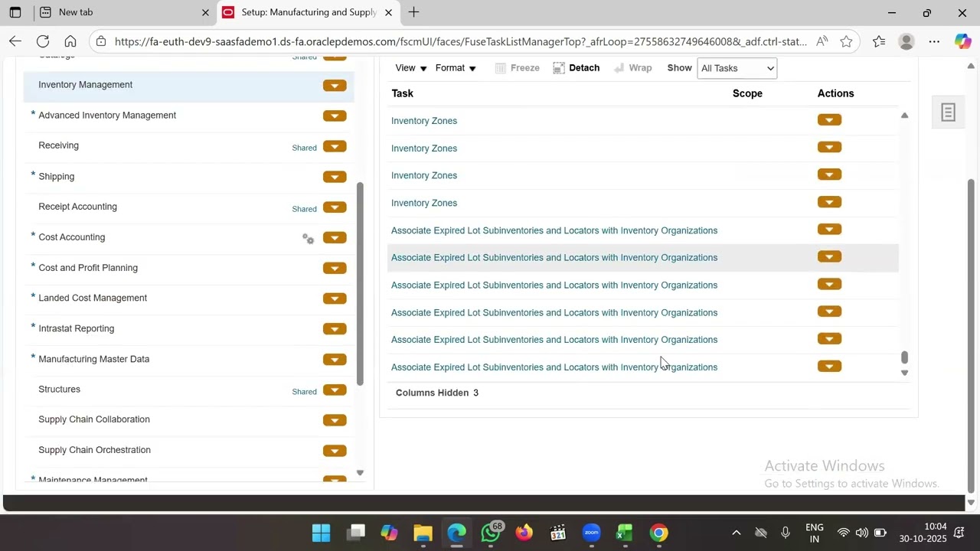
Task: Open the View menu
Action: pyautogui.click(x=411, y=68)
